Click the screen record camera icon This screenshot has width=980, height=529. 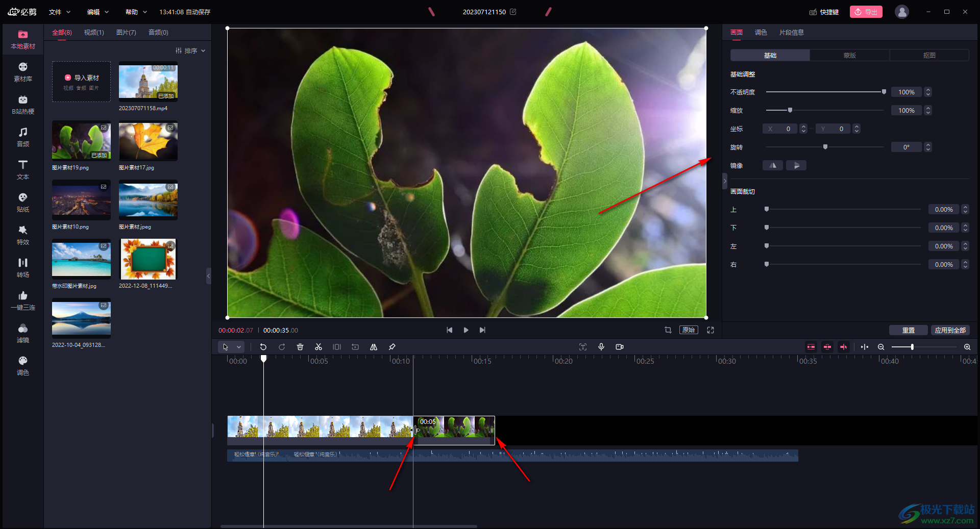pyautogui.click(x=620, y=347)
